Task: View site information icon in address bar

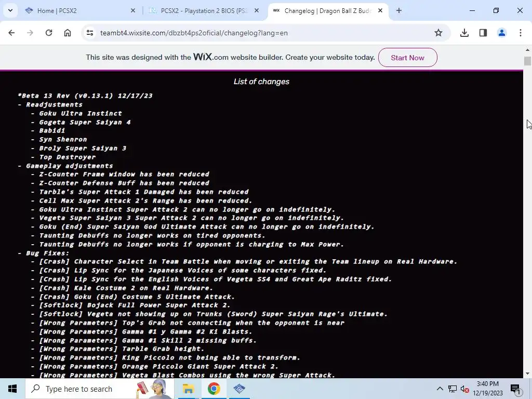Action: (x=90, y=33)
